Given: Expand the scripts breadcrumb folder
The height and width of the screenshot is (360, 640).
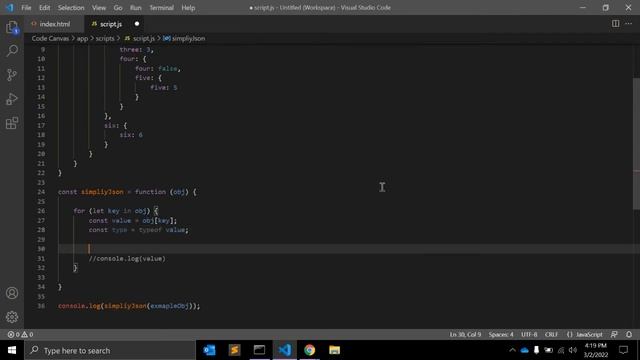Looking at the screenshot, I should (x=105, y=38).
